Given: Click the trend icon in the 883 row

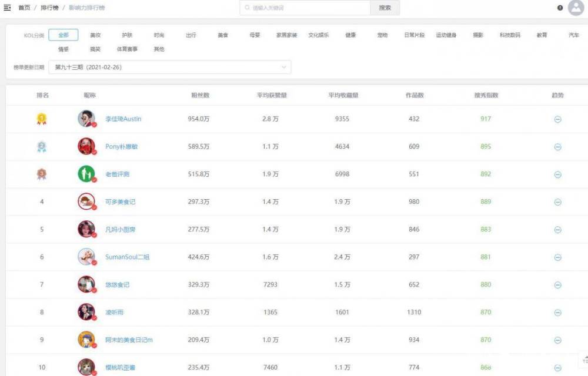Looking at the screenshot, I should 557,230.
